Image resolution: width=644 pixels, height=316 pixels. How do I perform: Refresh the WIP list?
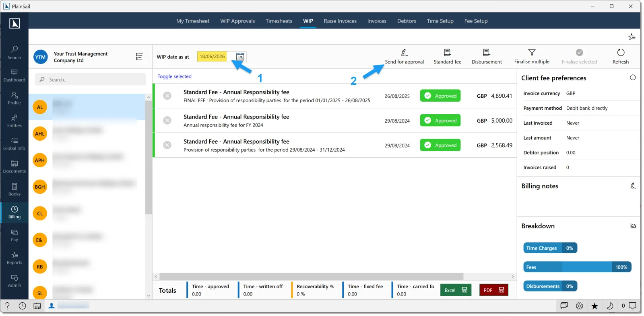[621, 56]
